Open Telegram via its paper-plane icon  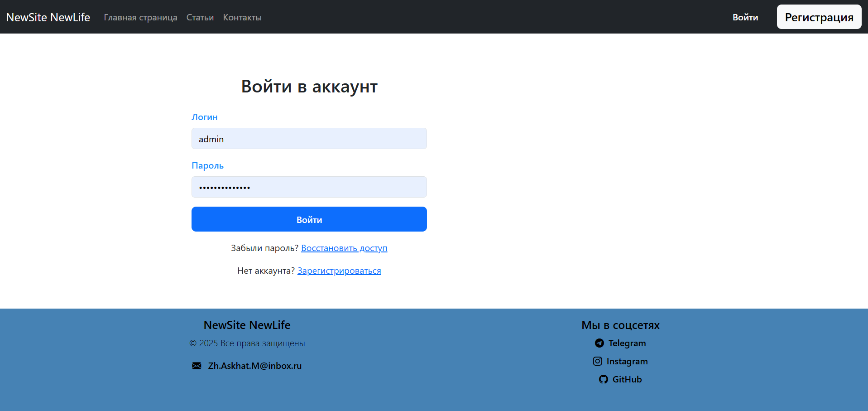(x=599, y=343)
